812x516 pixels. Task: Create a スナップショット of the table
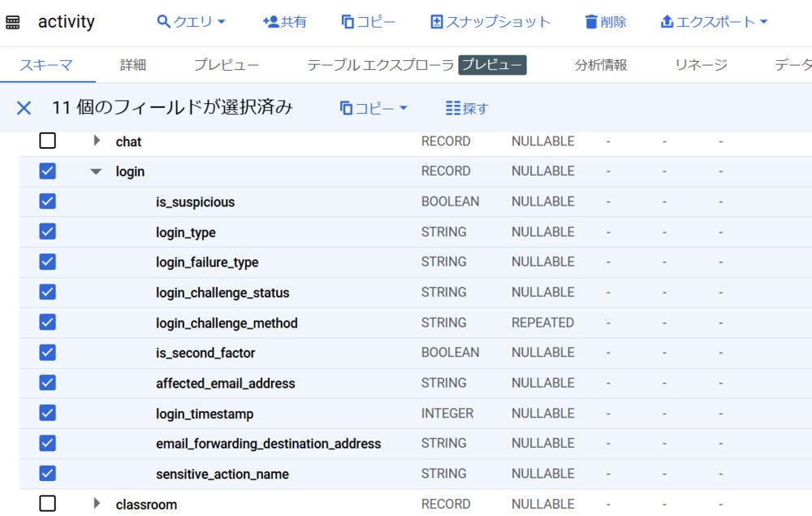(437, 20)
